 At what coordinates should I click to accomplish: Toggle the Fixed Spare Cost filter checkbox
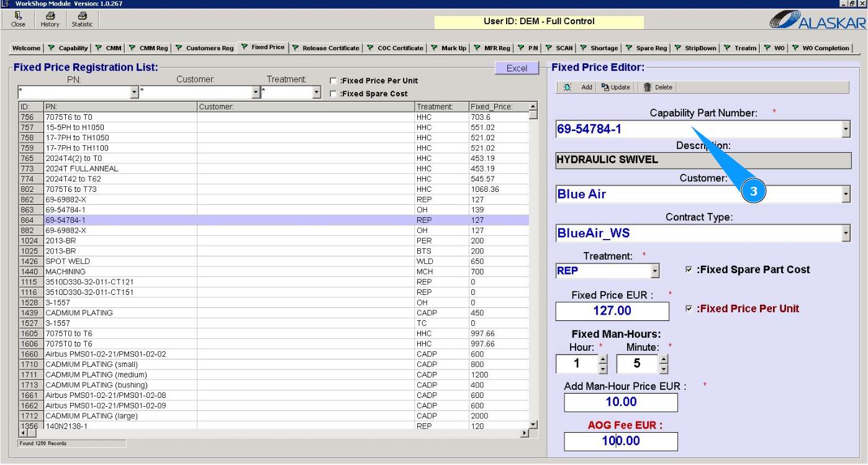coord(333,94)
